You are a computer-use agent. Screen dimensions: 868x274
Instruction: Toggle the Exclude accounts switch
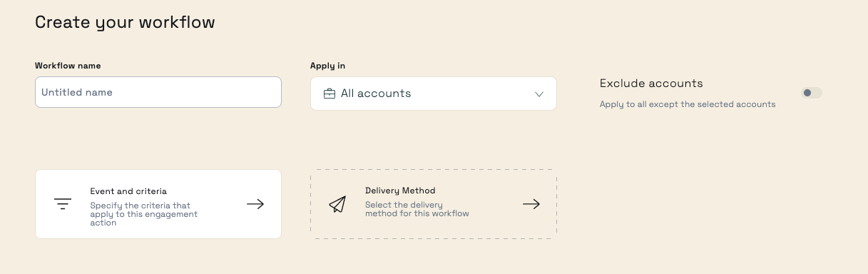811,93
